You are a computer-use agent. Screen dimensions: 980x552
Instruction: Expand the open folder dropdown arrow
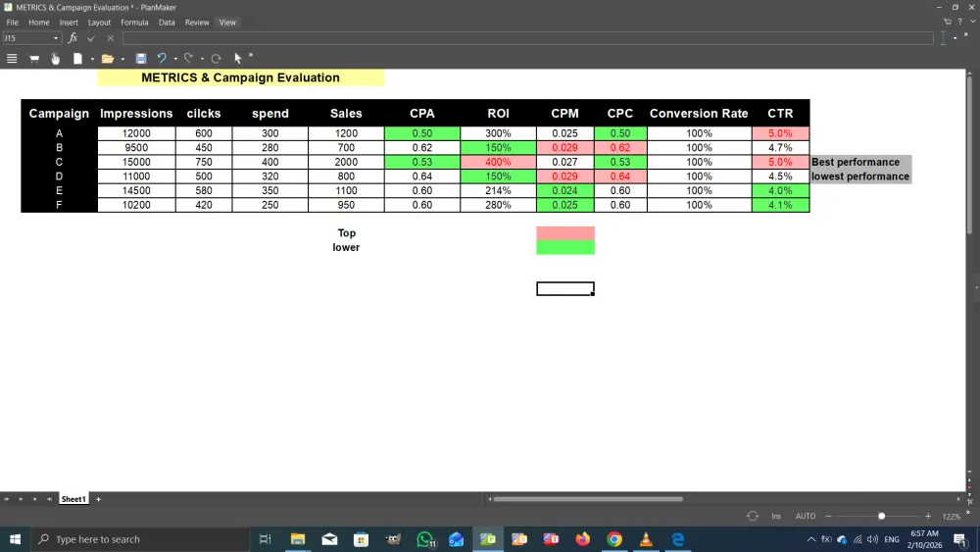[122, 60]
